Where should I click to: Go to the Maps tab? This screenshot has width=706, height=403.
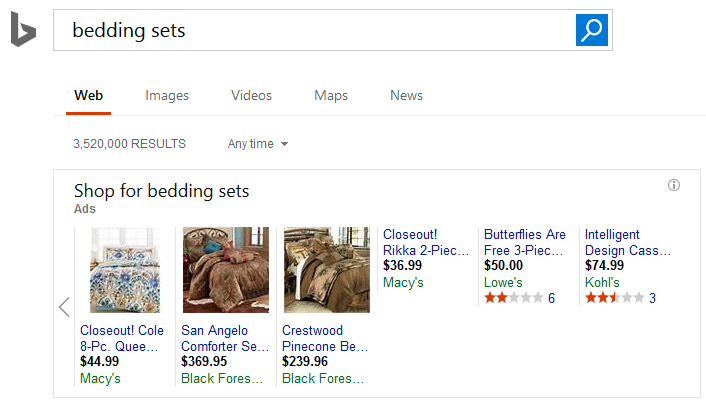331,96
